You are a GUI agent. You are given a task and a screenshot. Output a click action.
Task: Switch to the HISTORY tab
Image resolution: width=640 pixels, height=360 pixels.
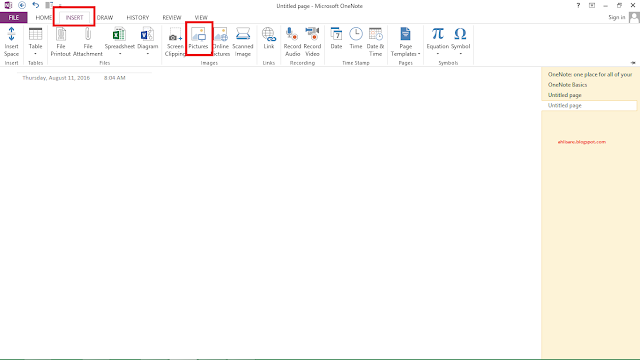pyautogui.click(x=138, y=18)
